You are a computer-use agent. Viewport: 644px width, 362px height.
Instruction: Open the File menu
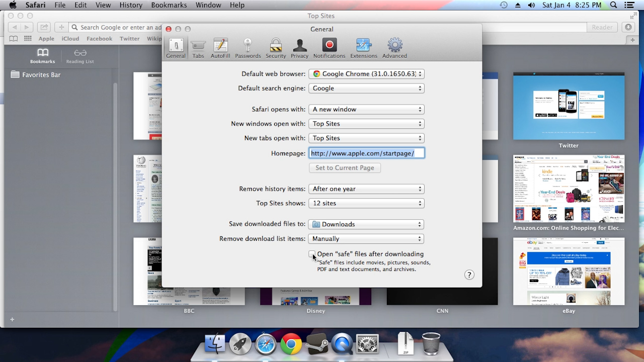60,5
